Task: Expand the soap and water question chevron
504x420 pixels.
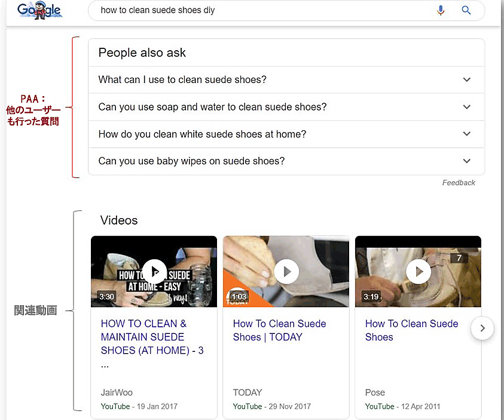Action: click(467, 107)
